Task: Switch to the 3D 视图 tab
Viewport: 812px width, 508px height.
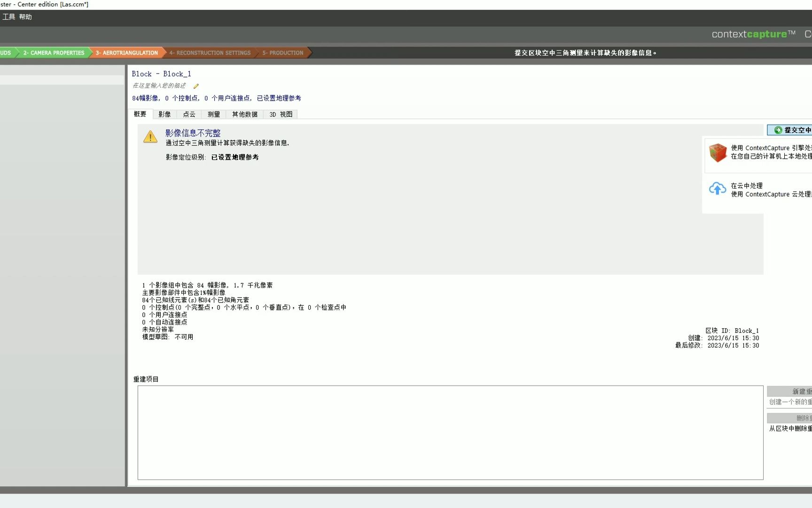Action: (x=281, y=114)
